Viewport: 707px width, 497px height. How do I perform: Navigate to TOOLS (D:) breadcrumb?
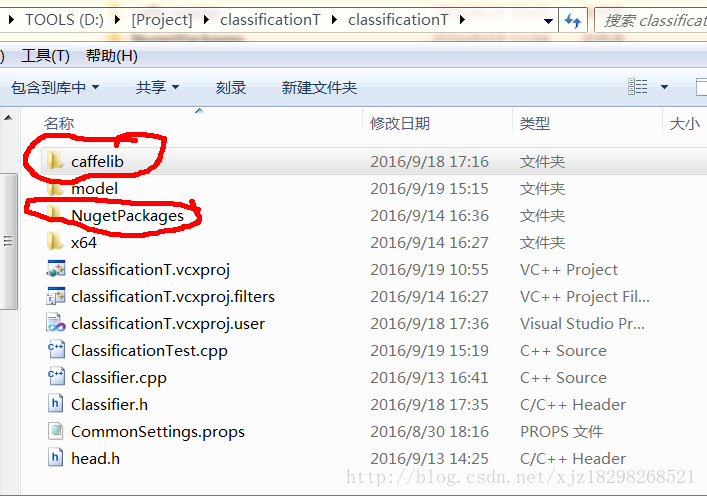coord(64,20)
